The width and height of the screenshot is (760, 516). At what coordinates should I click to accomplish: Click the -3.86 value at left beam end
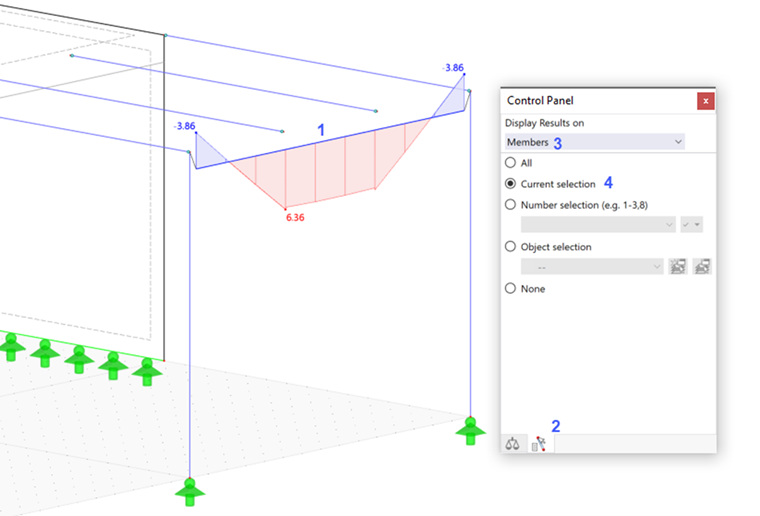coord(185,126)
